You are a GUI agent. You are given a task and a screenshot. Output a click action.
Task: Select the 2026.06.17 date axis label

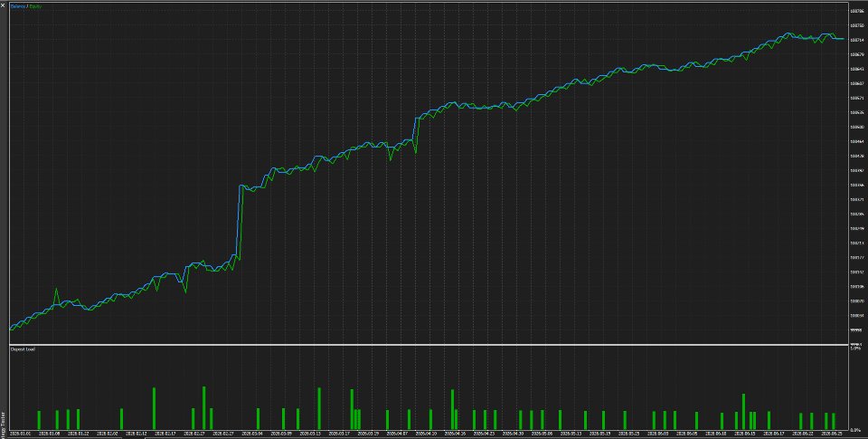pyautogui.click(x=772, y=434)
